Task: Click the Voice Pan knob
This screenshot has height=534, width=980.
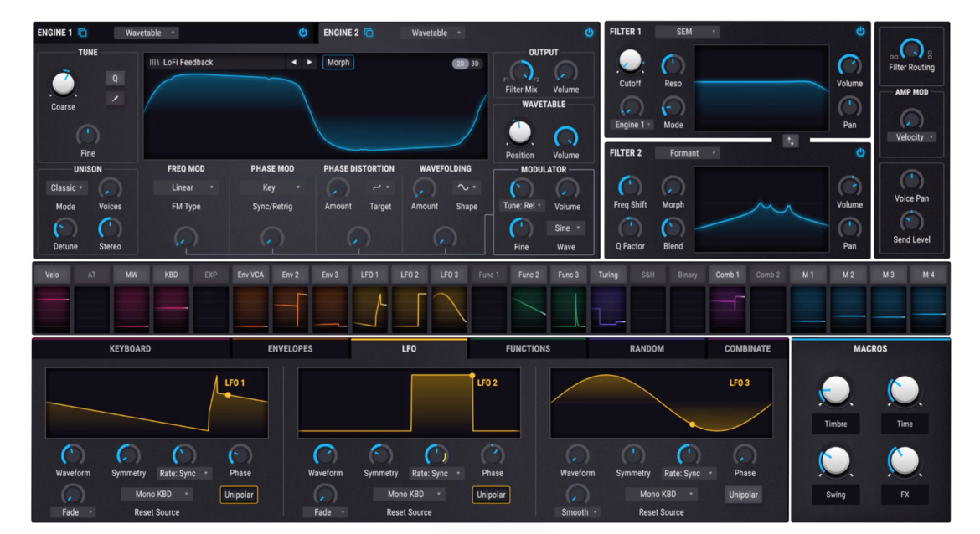Action: [911, 181]
